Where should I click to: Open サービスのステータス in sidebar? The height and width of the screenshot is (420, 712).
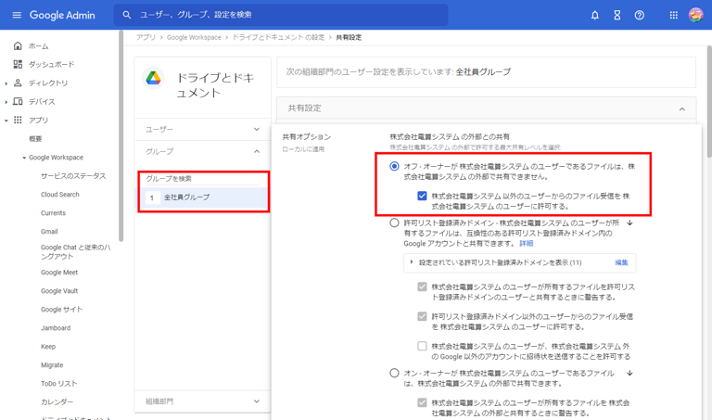coord(73,176)
